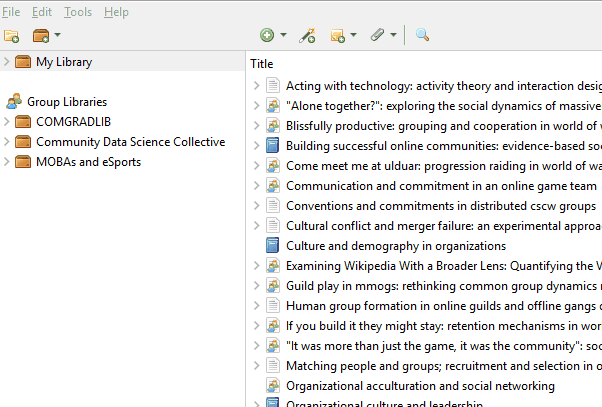Expand Come meet me at ulduar item
The width and height of the screenshot is (602, 407).
pyautogui.click(x=257, y=165)
